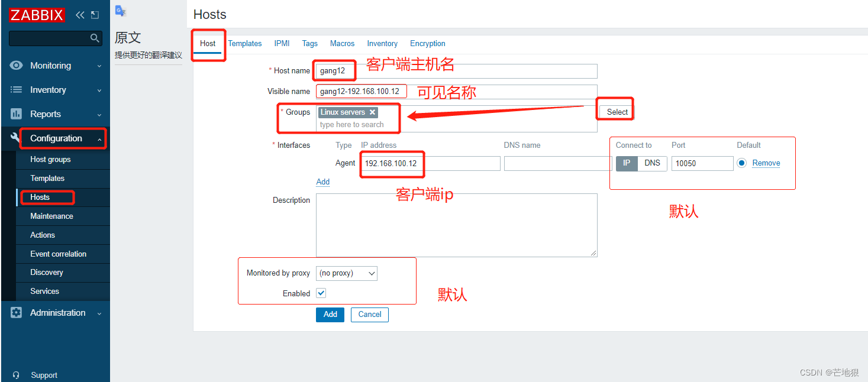Open the Monitored by proxy dropdown

[347, 273]
